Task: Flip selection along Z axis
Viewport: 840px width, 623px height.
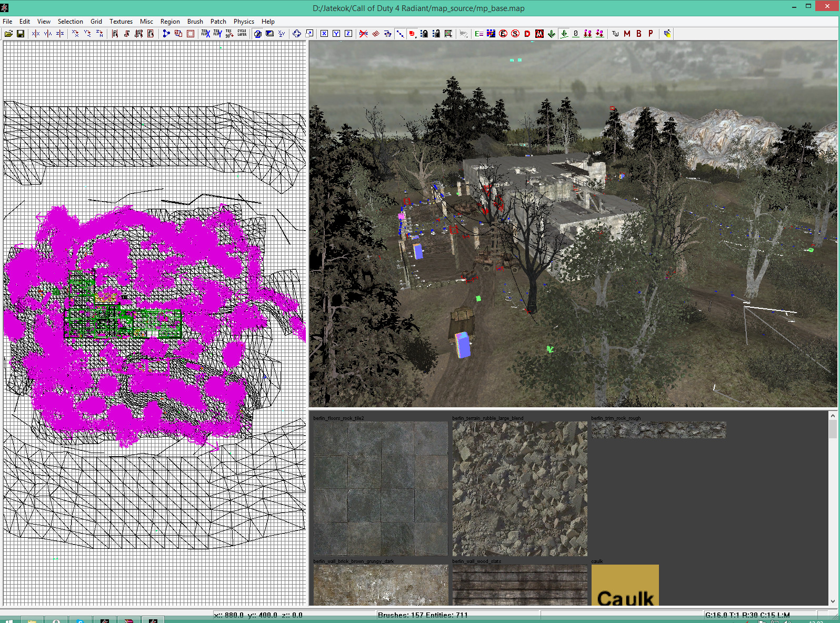Action: [60, 34]
